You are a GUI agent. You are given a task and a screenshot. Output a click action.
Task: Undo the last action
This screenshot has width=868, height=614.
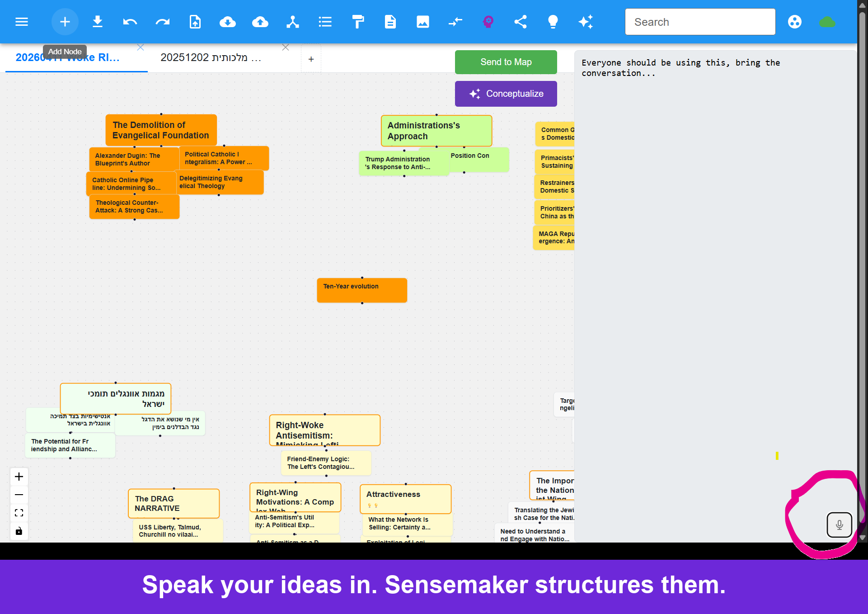(130, 22)
